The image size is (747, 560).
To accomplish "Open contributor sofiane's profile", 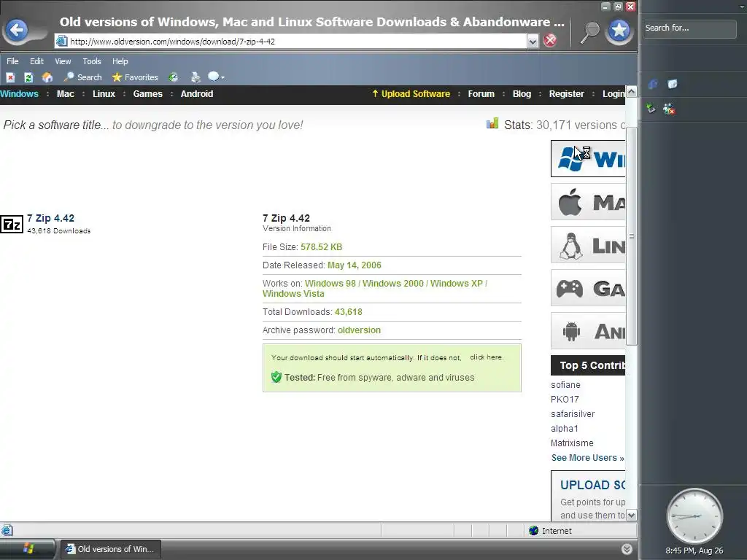I will pos(565,385).
